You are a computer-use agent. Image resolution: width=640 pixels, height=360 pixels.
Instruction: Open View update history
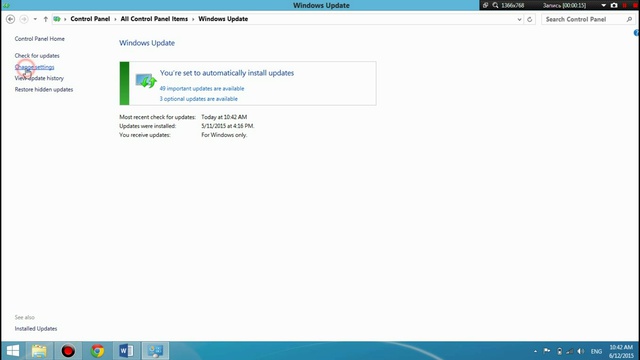pyautogui.click(x=39, y=78)
